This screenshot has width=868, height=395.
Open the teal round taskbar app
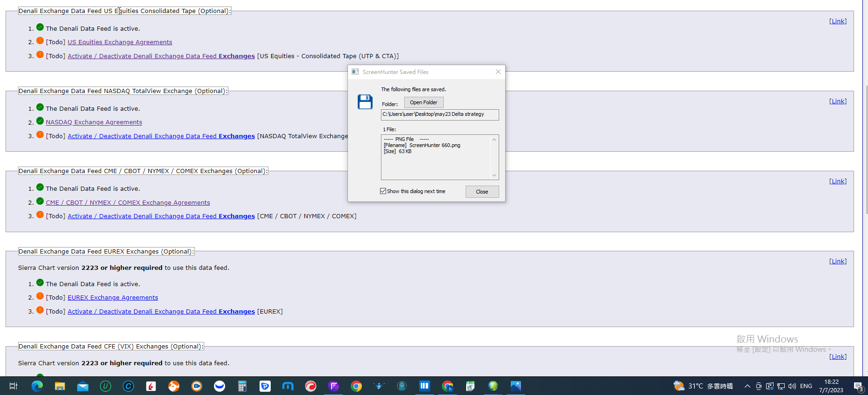[x=402, y=386]
